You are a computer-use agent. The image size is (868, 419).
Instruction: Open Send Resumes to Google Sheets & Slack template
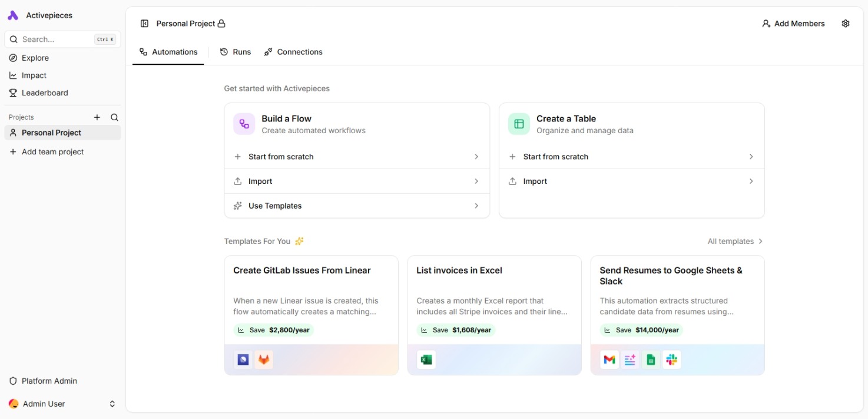tap(677, 315)
